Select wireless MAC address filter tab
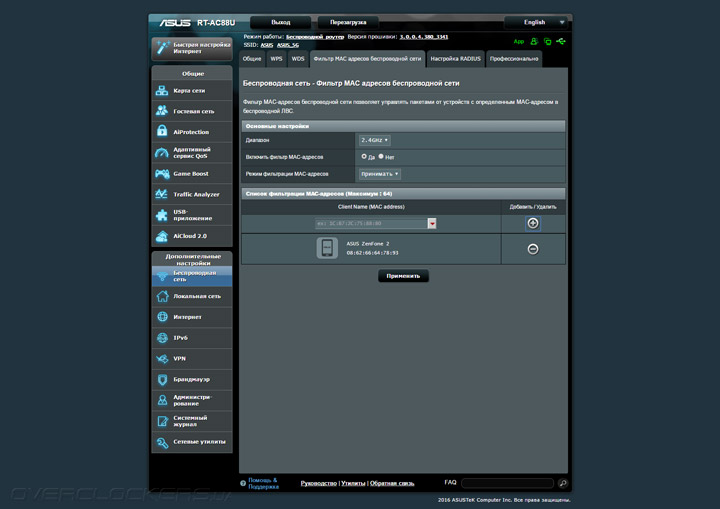720x509 pixels. point(367,59)
